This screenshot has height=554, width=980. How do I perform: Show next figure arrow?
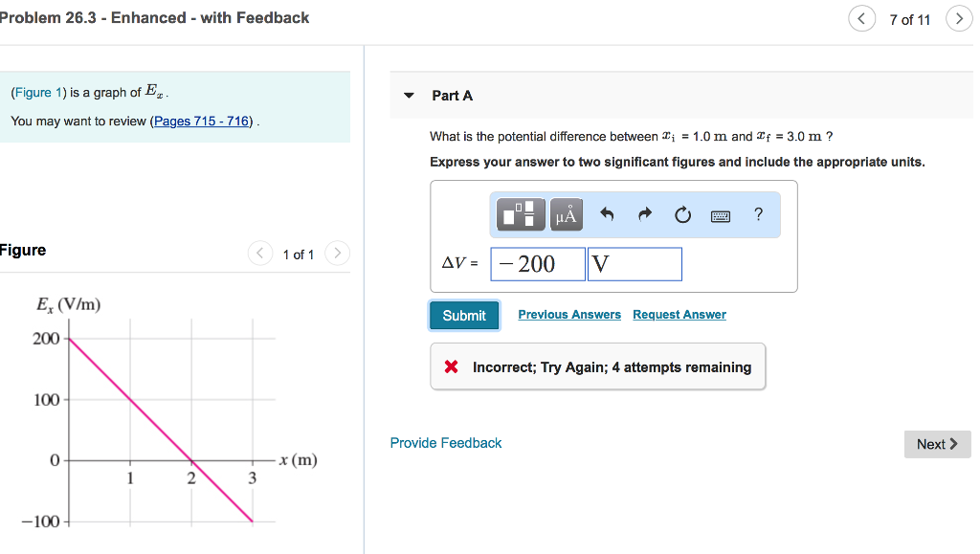pyautogui.click(x=337, y=254)
